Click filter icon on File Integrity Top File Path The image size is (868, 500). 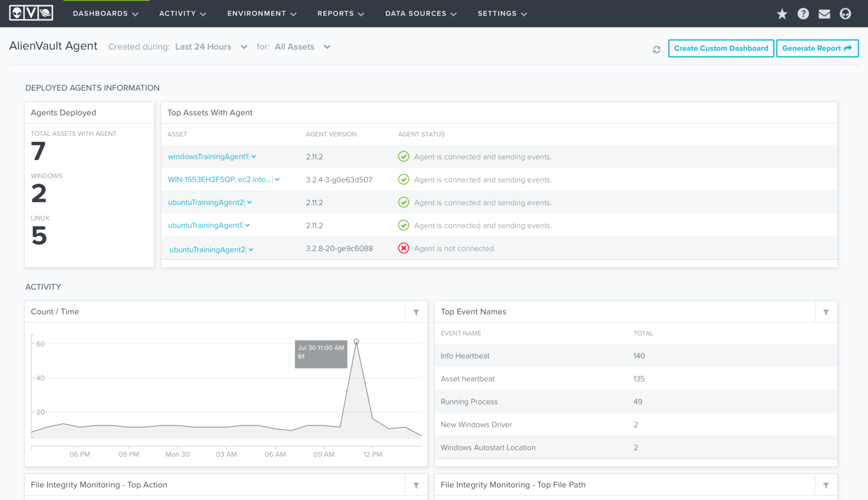(826, 485)
